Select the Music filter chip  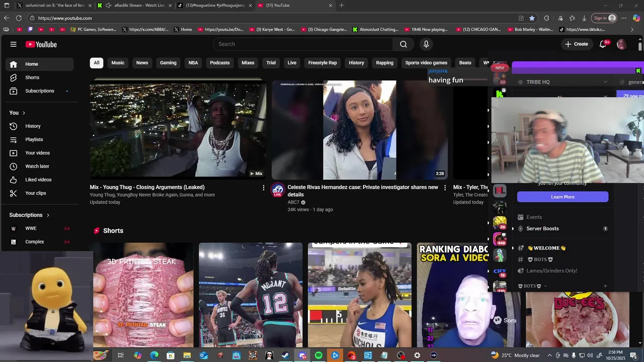pos(118,63)
